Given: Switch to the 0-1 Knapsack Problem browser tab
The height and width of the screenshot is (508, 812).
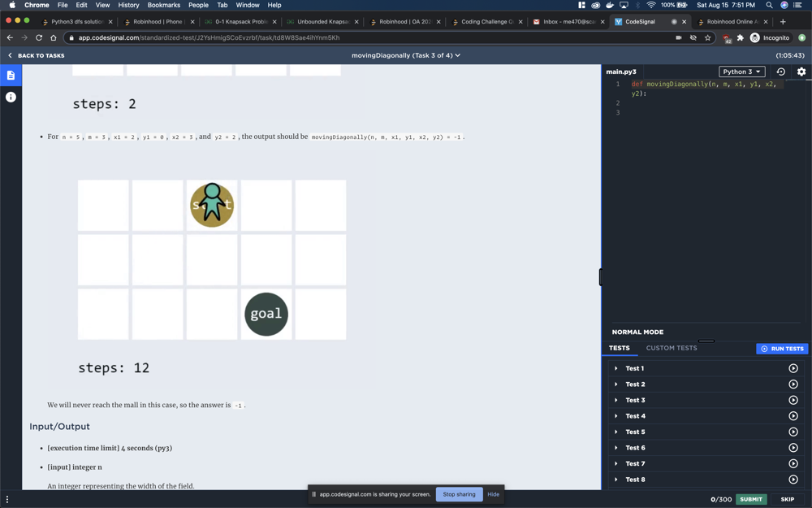Looking at the screenshot, I should [240, 22].
